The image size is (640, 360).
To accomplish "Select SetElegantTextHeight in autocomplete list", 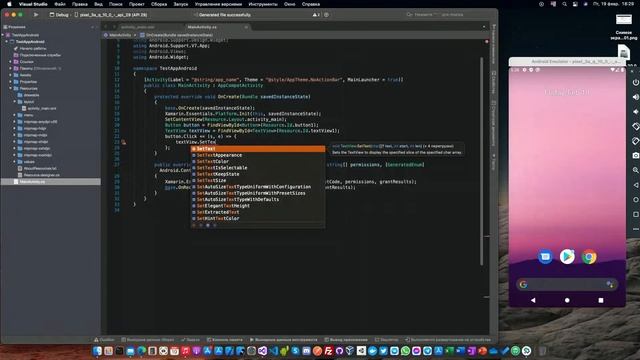I will pyautogui.click(x=258, y=206).
